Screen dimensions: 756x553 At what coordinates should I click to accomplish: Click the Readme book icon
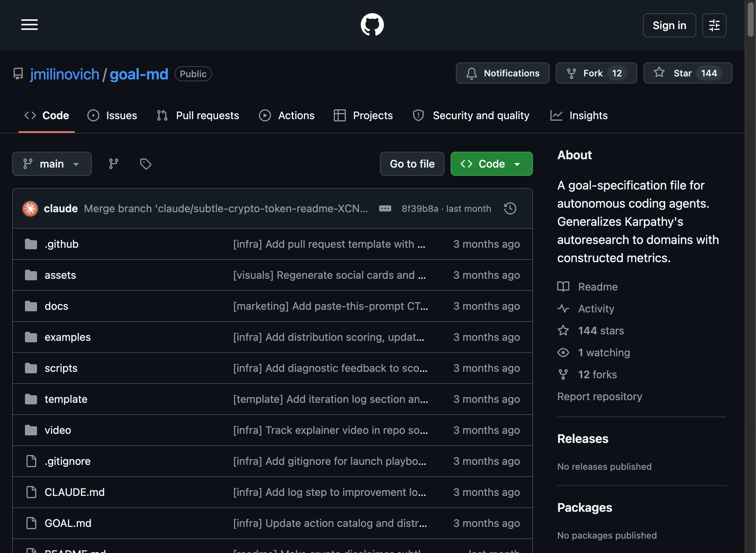pos(563,287)
